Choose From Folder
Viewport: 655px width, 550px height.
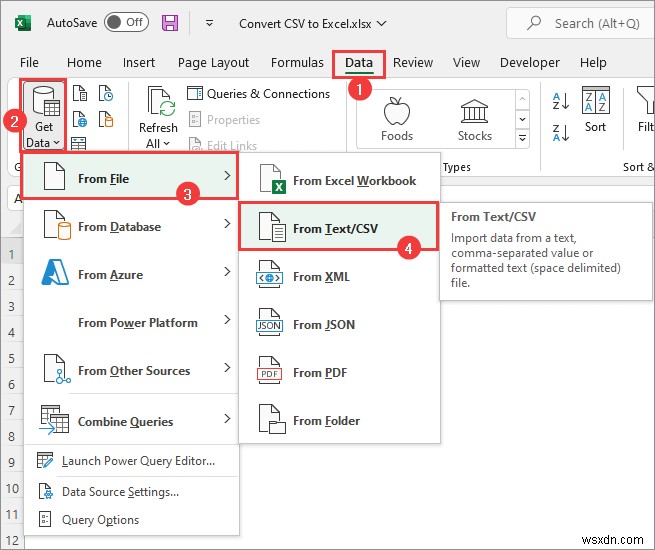(x=339, y=420)
